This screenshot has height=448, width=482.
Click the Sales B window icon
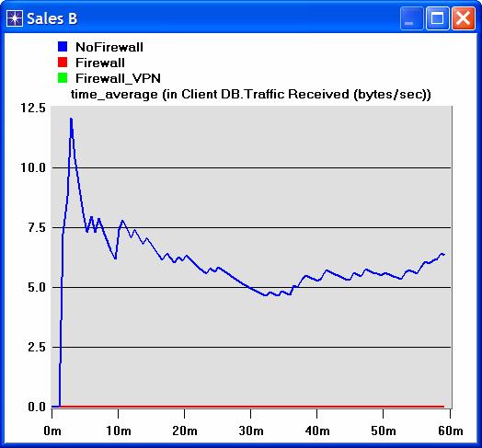[15, 18]
